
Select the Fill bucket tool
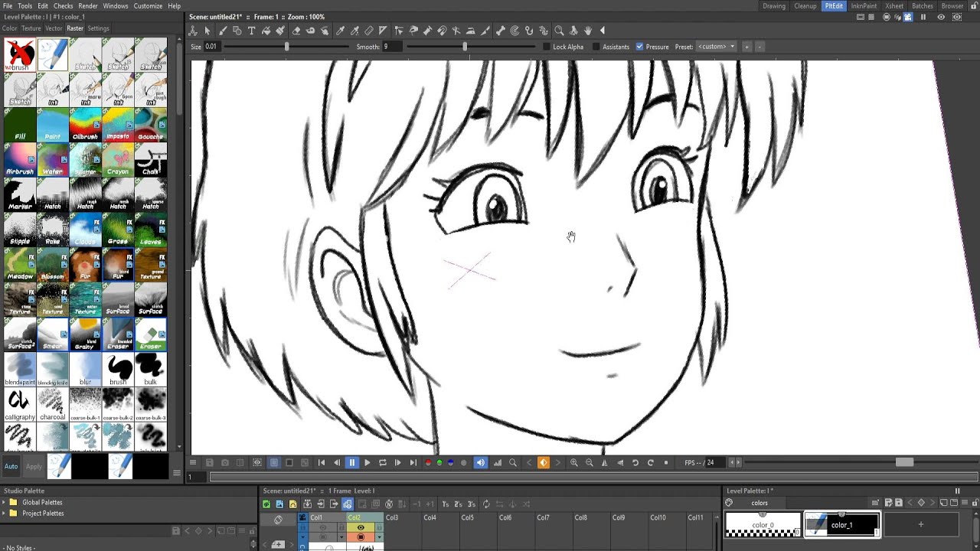[266, 31]
